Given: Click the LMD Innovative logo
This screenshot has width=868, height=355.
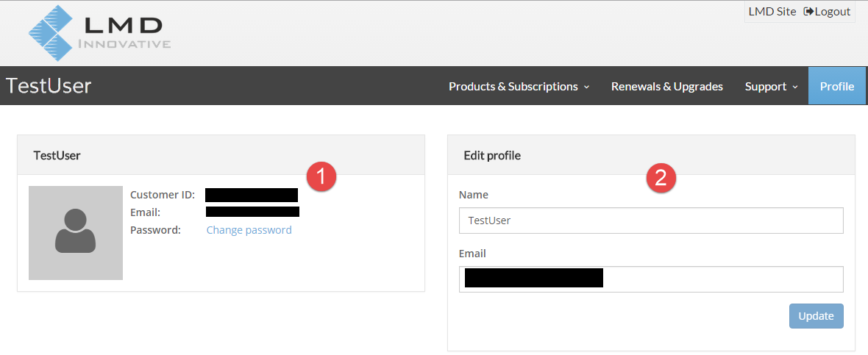Looking at the screenshot, I should pyautogui.click(x=99, y=33).
